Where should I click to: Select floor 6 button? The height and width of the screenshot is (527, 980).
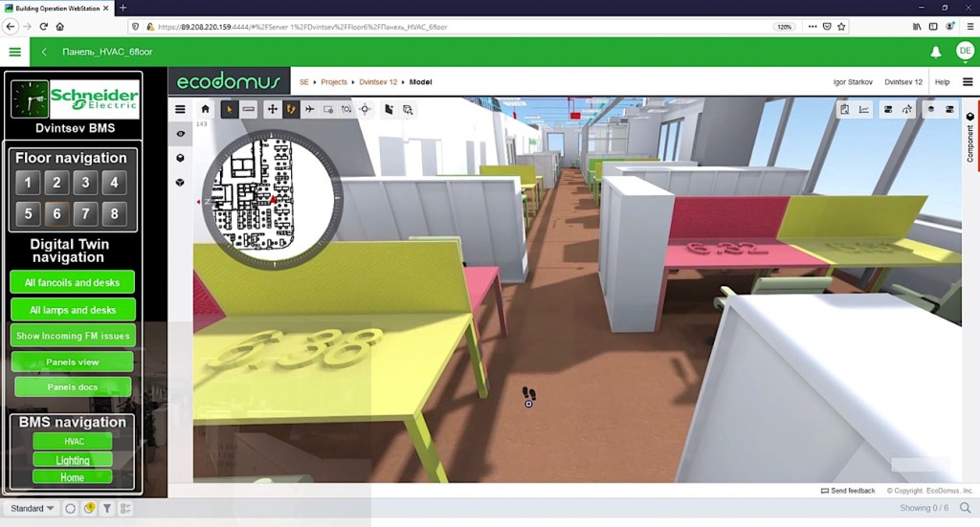[56, 214]
